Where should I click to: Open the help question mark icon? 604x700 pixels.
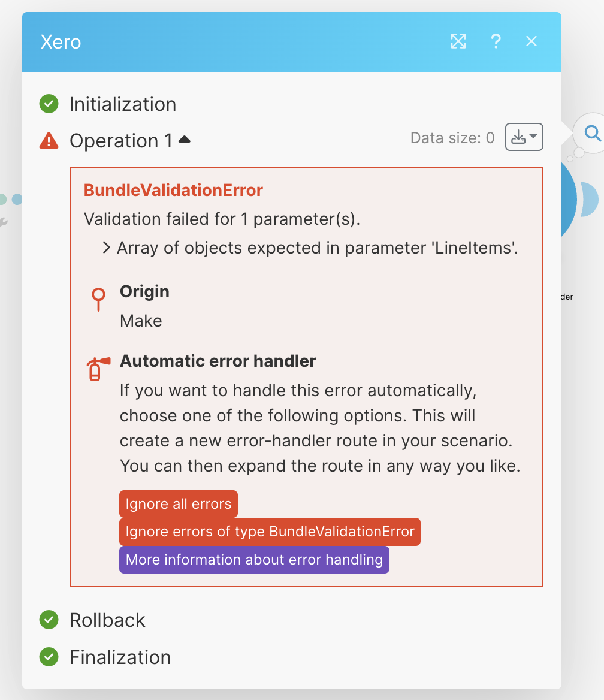click(x=496, y=41)
